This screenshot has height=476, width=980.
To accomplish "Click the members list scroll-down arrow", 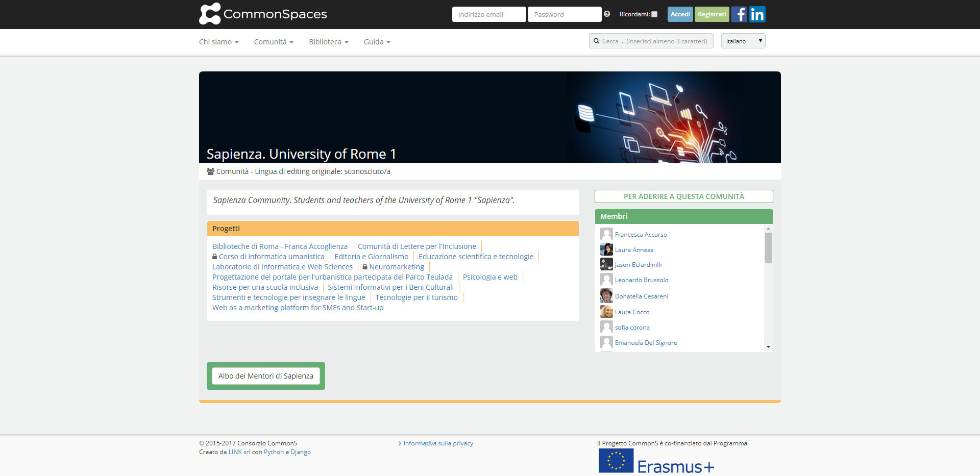I will coord(768,347).
